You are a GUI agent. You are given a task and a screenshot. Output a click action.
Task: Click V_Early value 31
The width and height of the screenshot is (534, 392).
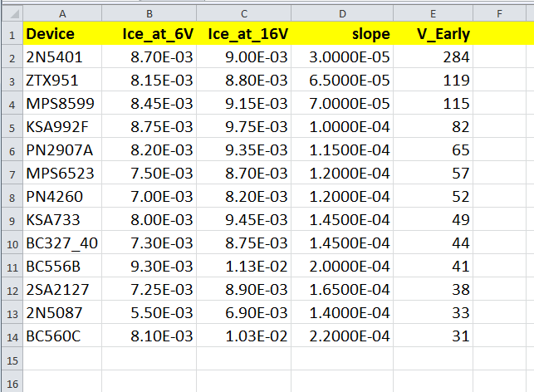[x=434, y=336]
